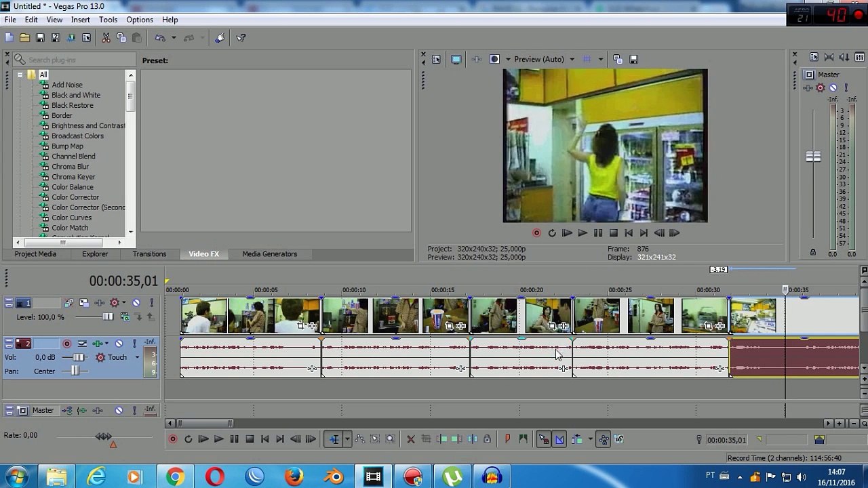
Task: Open the File menu
Action: [10, 20]
